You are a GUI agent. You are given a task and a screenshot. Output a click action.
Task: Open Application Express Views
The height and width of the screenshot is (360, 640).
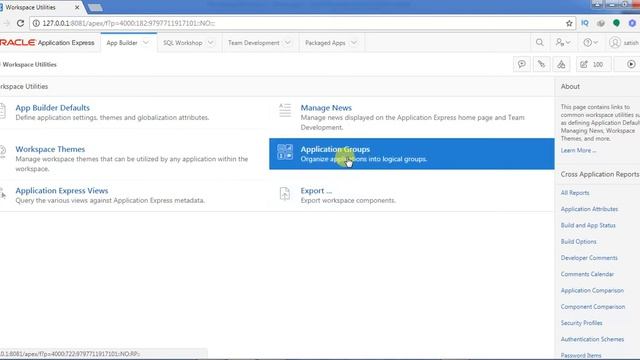pos(62,191)
